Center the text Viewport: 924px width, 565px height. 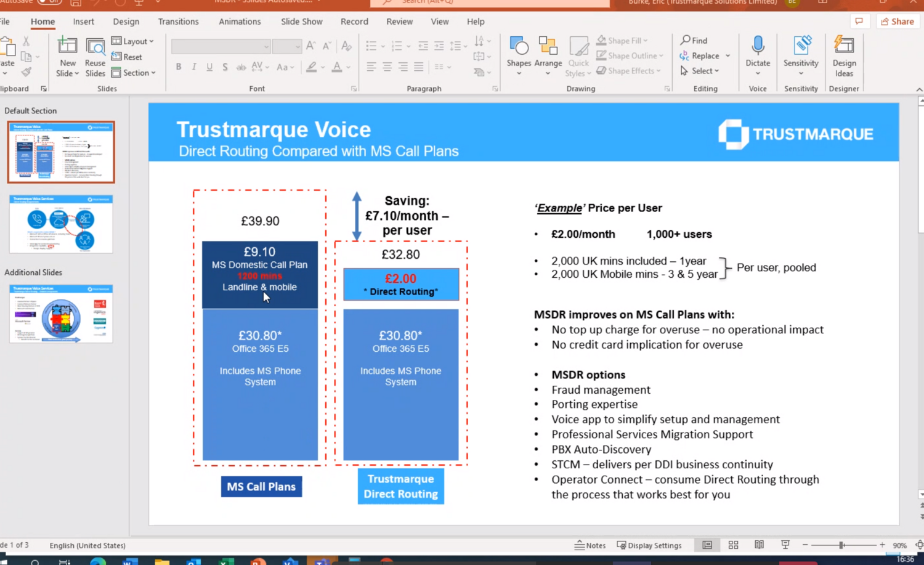387,67
